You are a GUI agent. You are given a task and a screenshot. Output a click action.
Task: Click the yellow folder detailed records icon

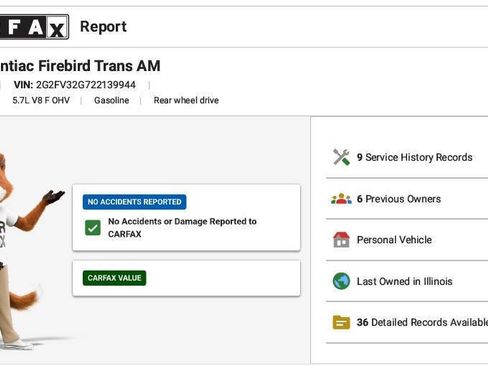(341, 322)
